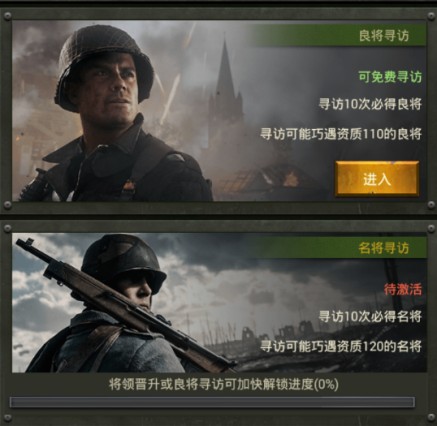Click the unlock progress bar

tap(212, 402)
